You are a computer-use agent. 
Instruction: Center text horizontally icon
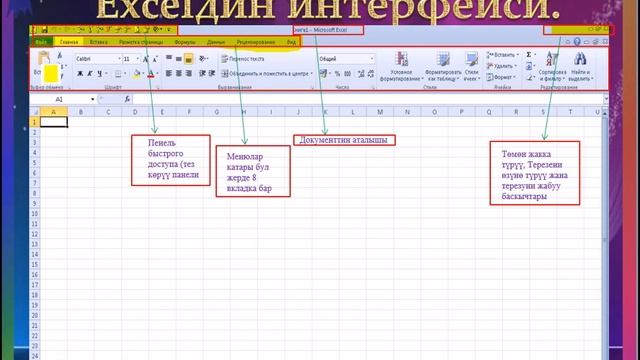(178, 73)
